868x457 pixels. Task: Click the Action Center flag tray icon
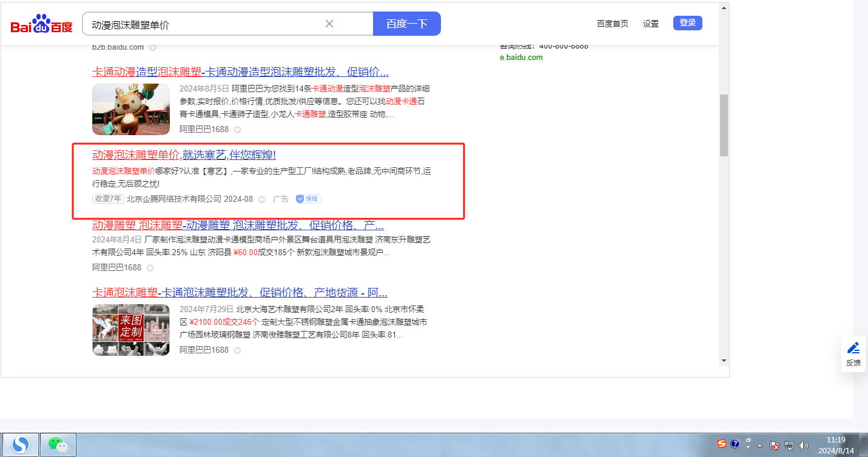tap(775, 445)
